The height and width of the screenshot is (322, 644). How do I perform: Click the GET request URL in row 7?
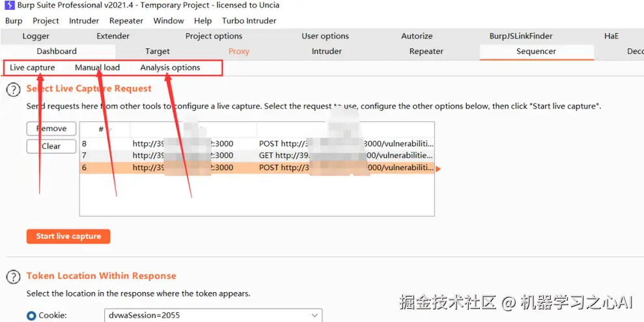tap(346, 156)
